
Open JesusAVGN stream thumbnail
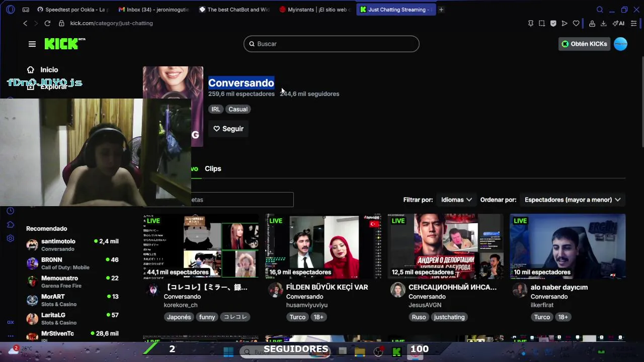445,246
